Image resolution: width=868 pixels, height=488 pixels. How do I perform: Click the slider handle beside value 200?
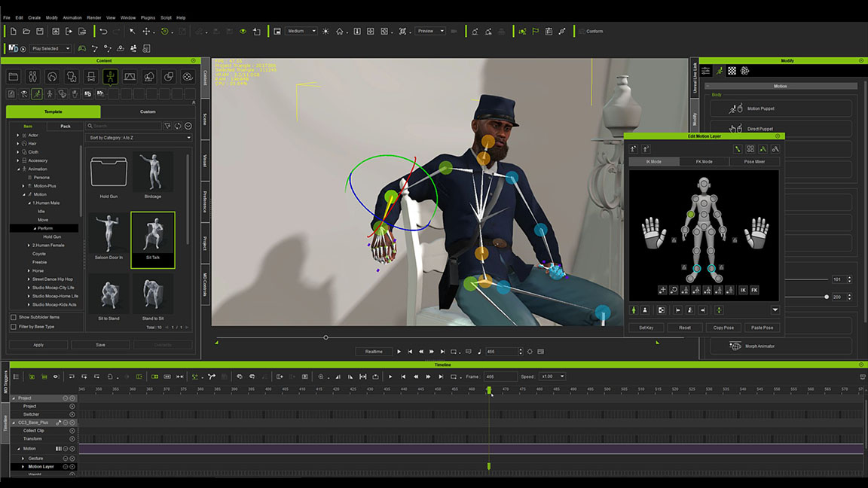point(827,297)
